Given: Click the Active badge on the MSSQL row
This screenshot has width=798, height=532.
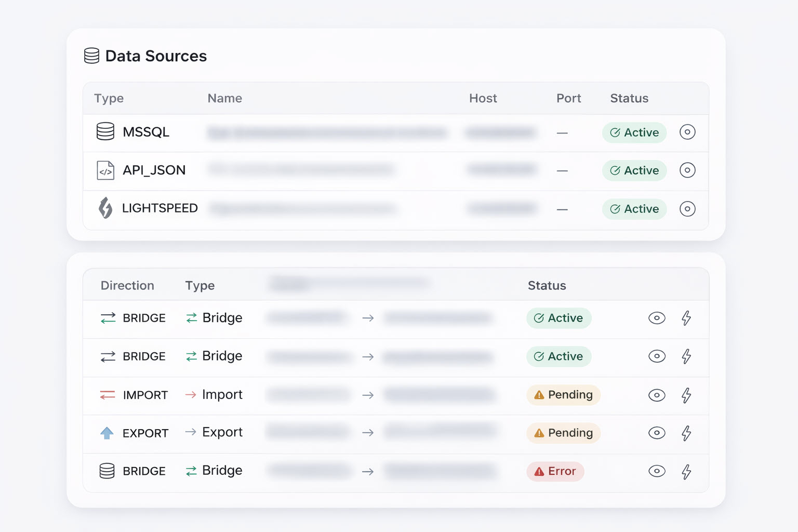Looking at the screenshot, I should (634, 132).
